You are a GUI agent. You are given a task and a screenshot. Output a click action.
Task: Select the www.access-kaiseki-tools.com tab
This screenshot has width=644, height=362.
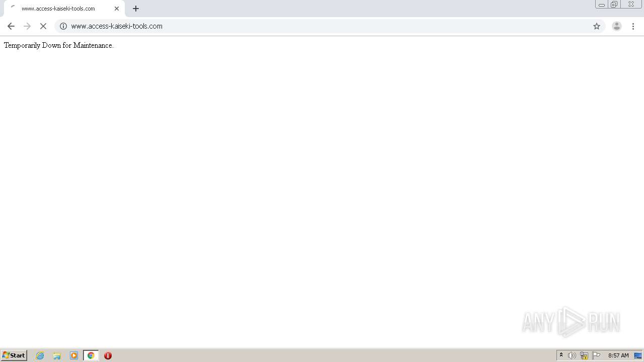pyautogui.click(x=64, y=9)
